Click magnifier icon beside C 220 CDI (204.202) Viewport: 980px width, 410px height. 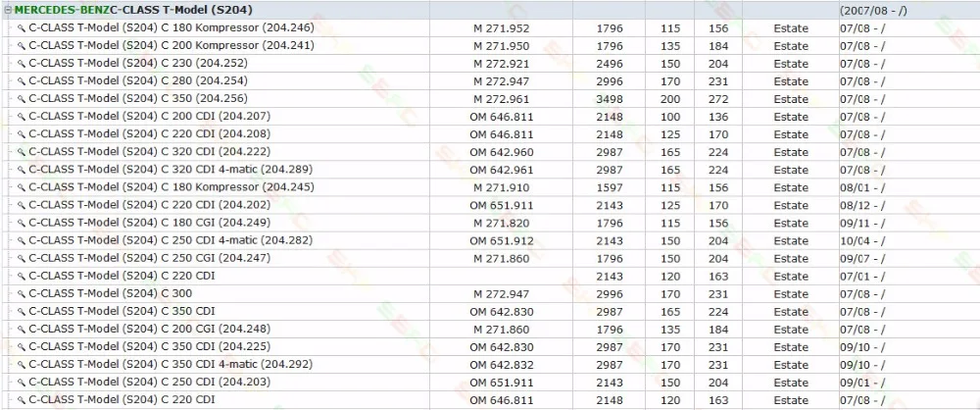[x=22, y=205]
